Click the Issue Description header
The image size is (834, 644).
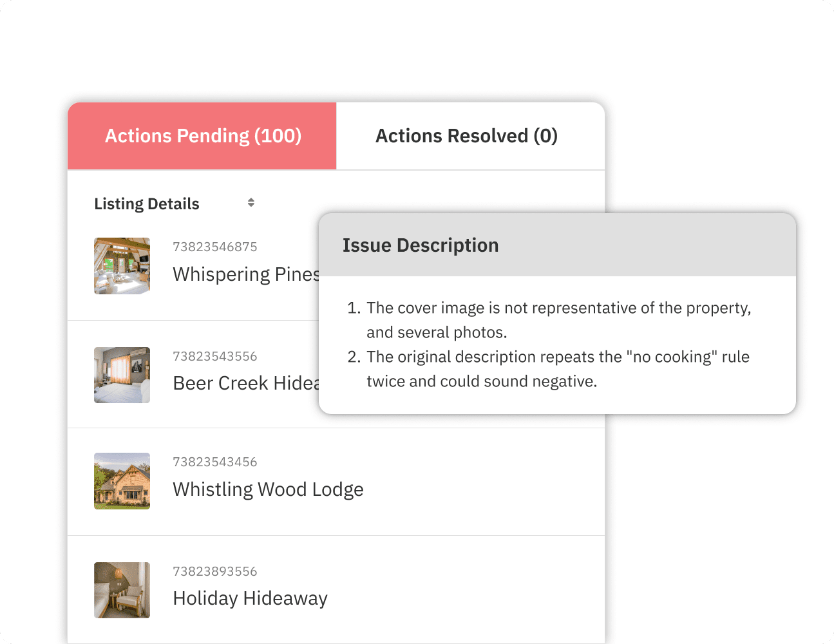click(420, 245)
